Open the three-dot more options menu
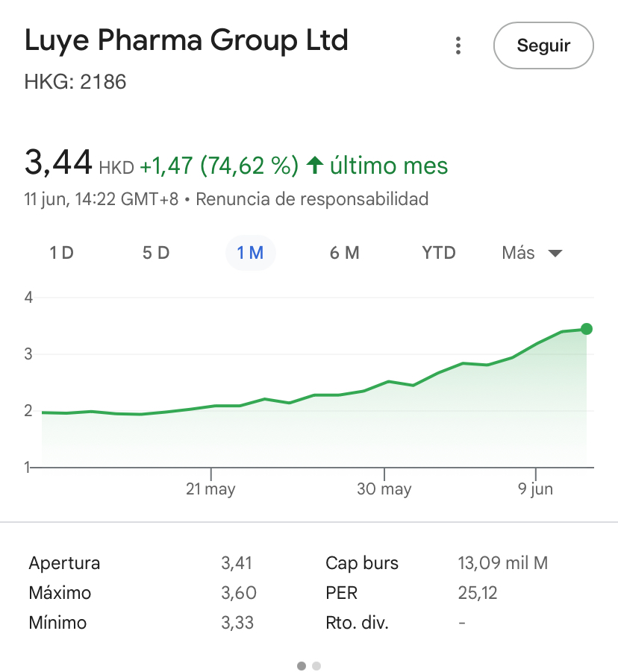Viewport: 618px width, 672px height. (x=458, y=45)
